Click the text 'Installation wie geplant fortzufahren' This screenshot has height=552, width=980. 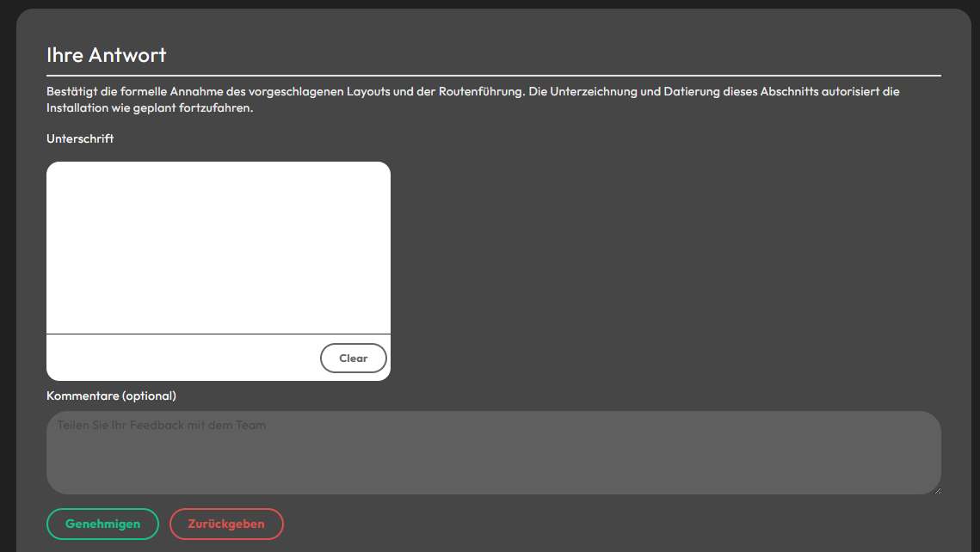point(150,108)
